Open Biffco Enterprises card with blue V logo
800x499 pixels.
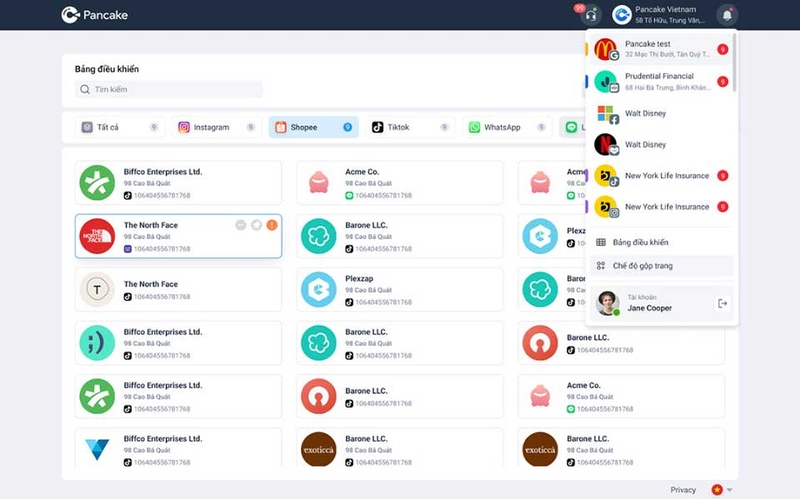tap(178, 447)
